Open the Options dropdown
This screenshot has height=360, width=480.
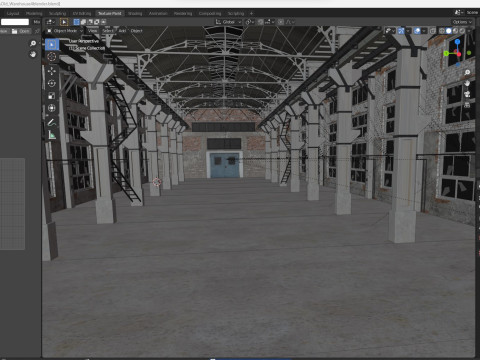click(x=462, y=22)
